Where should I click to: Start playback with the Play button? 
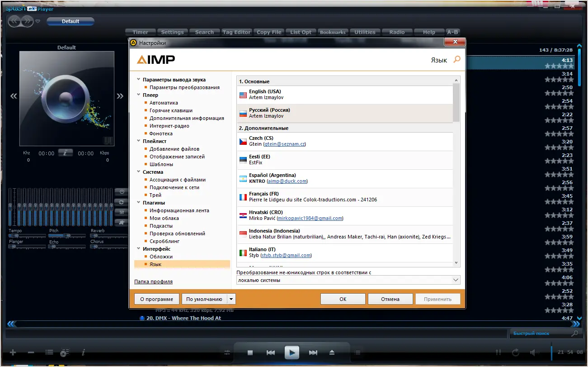point(292,353)
